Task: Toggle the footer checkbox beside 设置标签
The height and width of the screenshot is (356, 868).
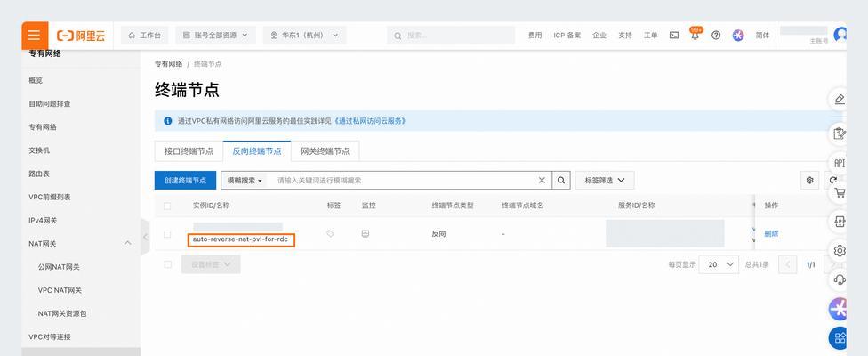Action: click(167, 264)
